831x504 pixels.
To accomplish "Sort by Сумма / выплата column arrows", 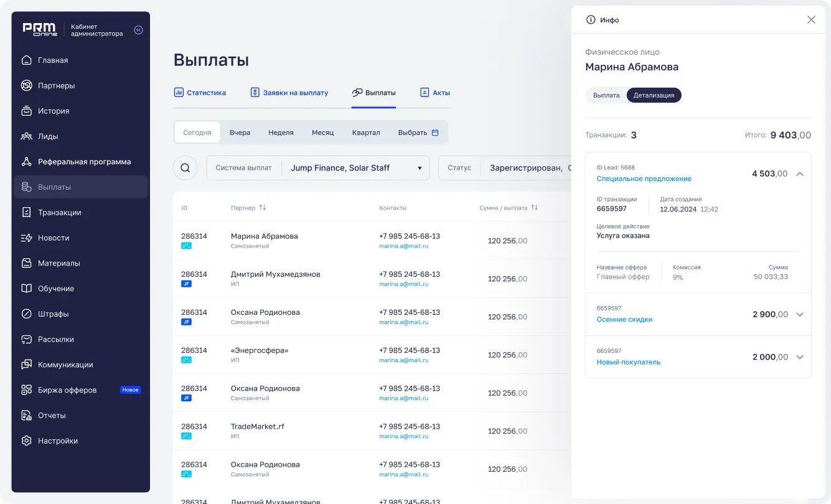I will tap(535, 208).
